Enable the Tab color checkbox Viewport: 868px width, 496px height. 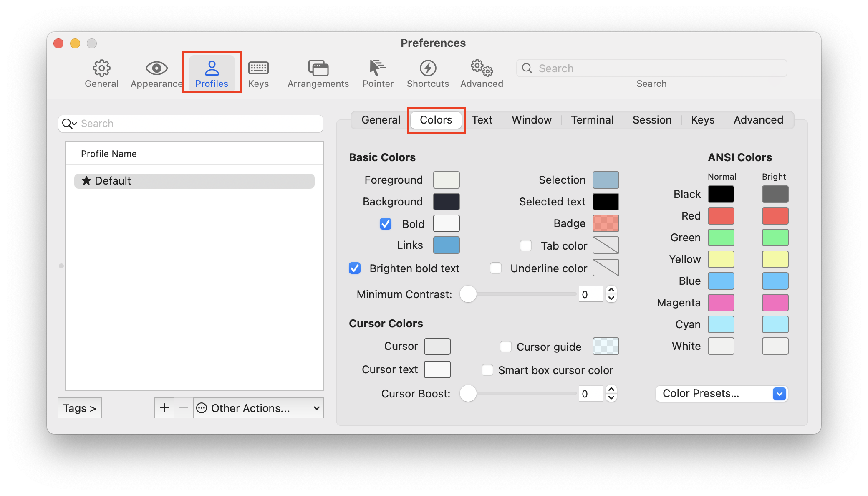pos(526,245)
